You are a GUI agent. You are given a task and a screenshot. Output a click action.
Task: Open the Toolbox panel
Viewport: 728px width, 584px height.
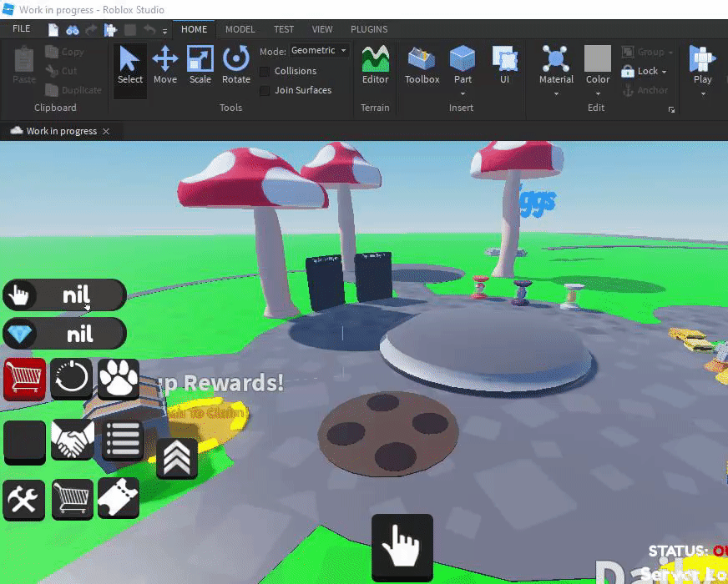pos(422,65)
